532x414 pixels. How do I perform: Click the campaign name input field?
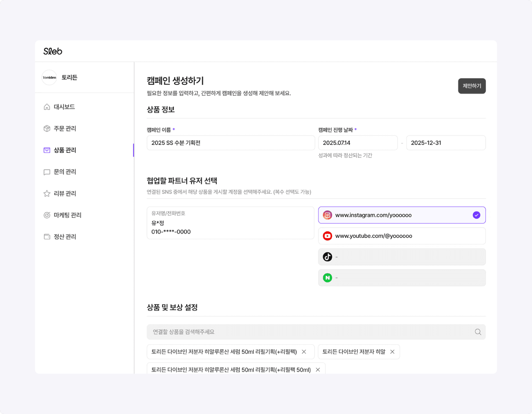pyautogui.click(x=230, y=143)
